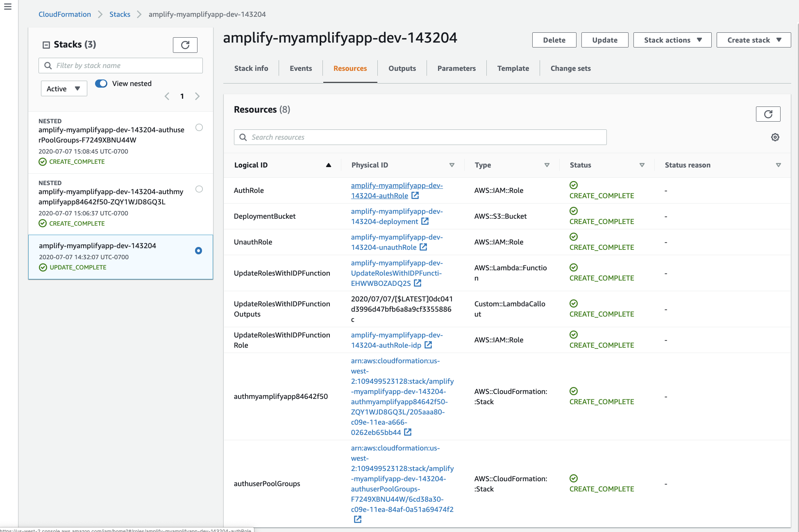
Task: Collapse the Stacks panel icon
Action: 46,45
